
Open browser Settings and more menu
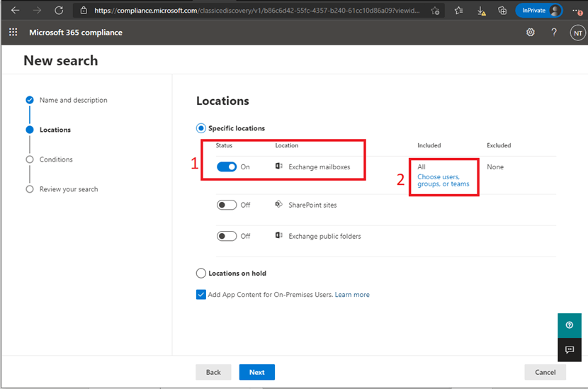[577, 11]
